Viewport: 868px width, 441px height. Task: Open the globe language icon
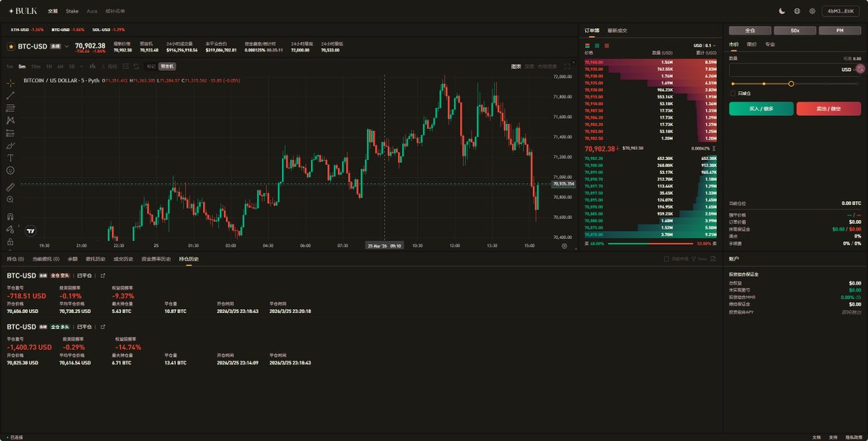pos(797,11)
